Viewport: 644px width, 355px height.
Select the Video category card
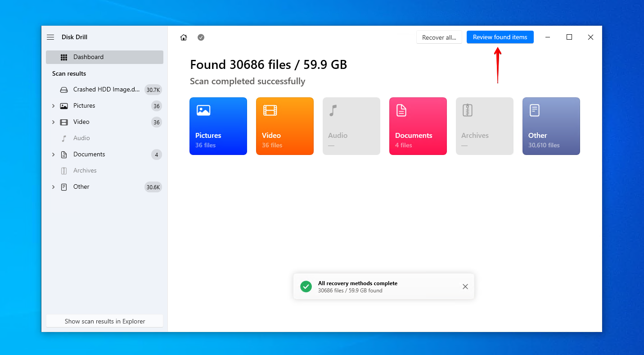[x=285, y=126]
